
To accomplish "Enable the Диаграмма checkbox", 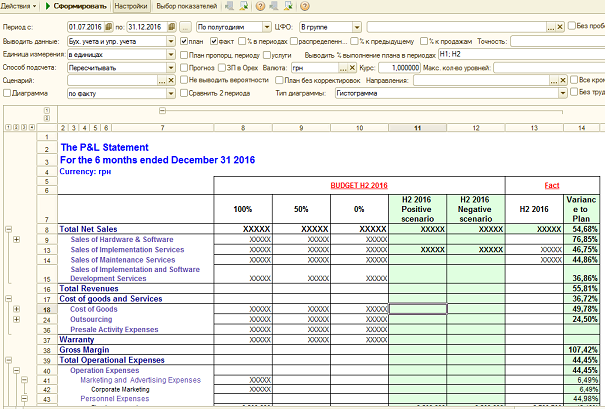I will pyautogui.click(x=7, y=92).
